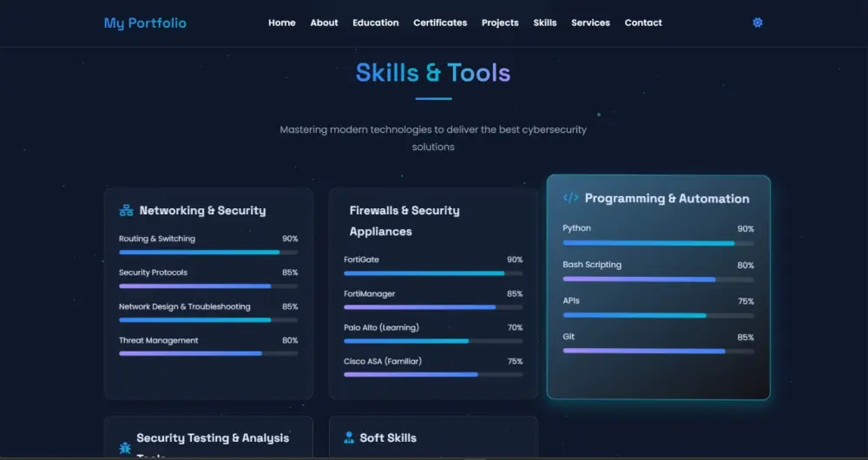Click the APIs progress bar
This screenshot has height=460, width=868.
click(658, 316)
